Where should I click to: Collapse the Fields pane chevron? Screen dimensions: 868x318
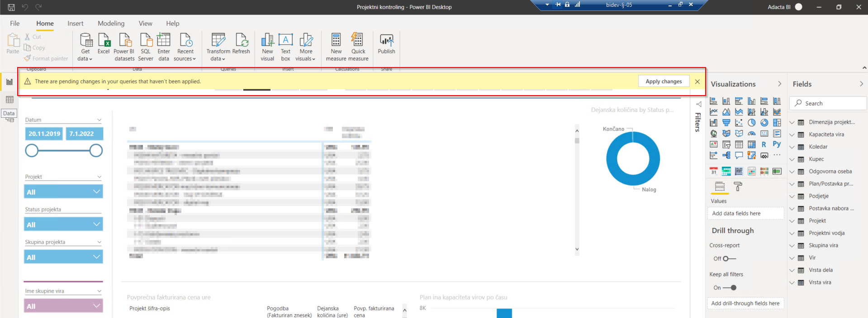pos(861,84)
